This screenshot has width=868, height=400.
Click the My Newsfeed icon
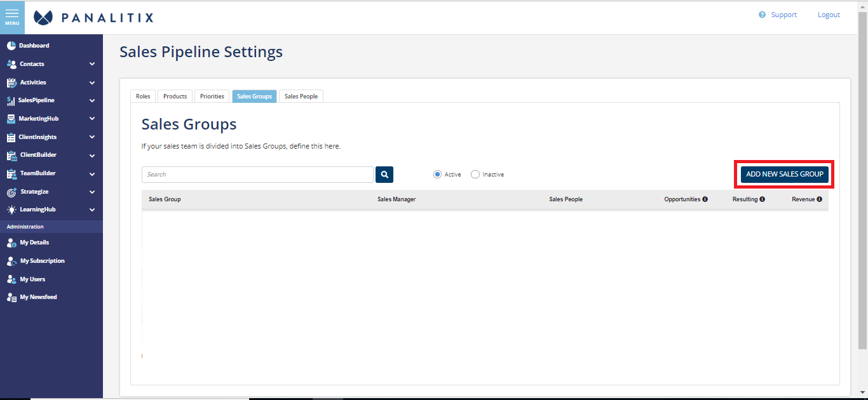[11, 297]
